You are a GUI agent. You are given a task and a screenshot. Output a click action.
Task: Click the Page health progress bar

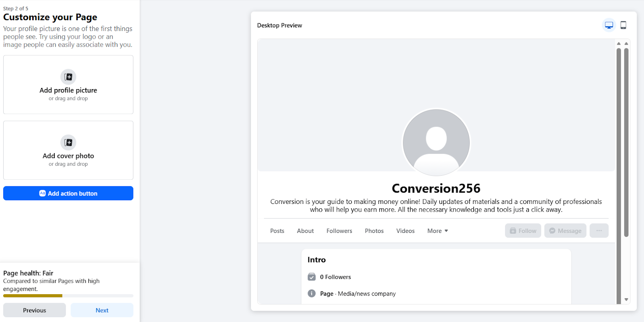pyautogui.click(x=68, y=296)
